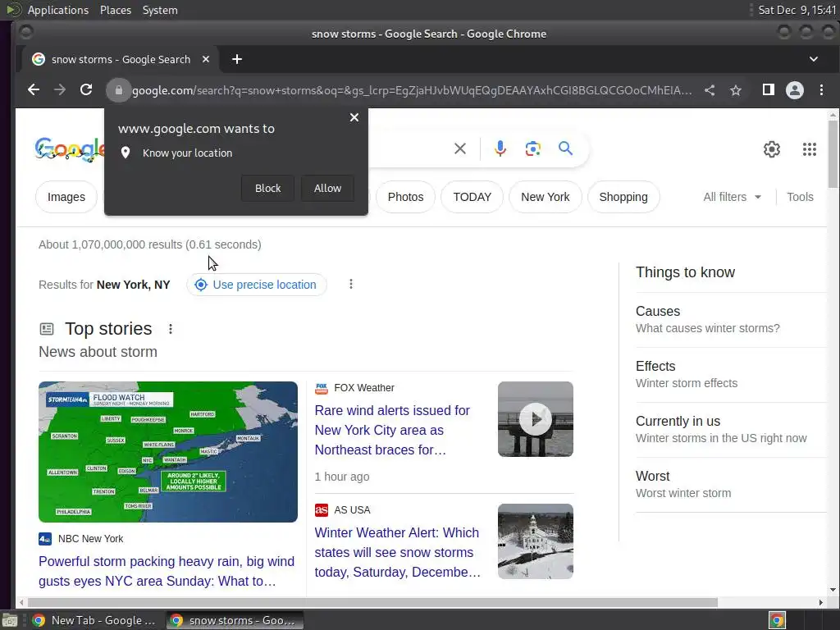
Task: Click the Google logo
Action: coord(70,149)
